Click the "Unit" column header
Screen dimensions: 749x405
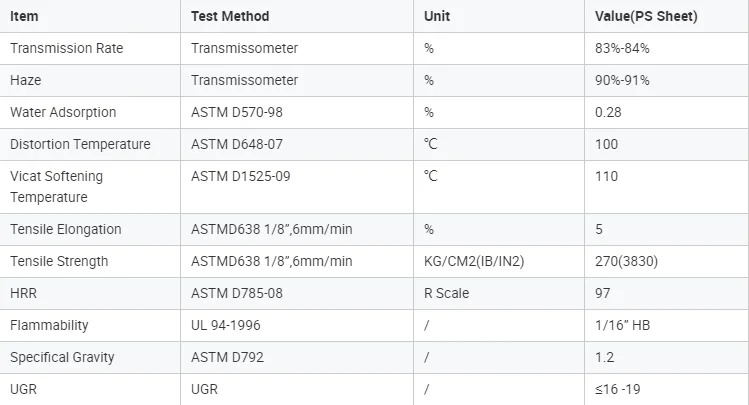(437, 16)
